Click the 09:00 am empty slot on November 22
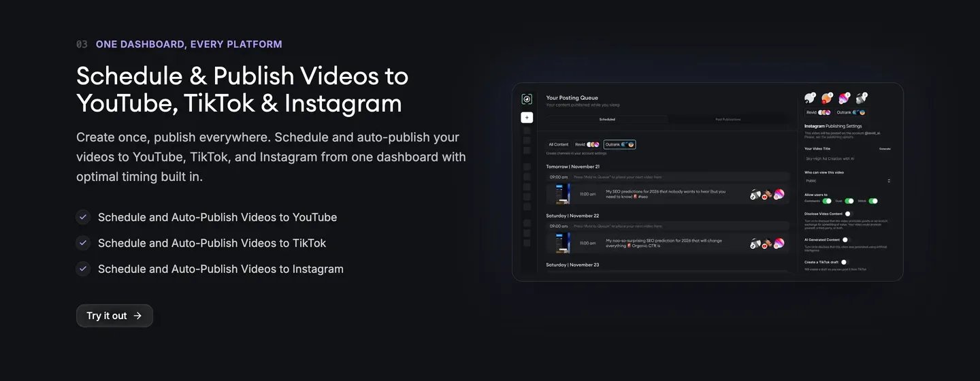 tap(668, 226)
